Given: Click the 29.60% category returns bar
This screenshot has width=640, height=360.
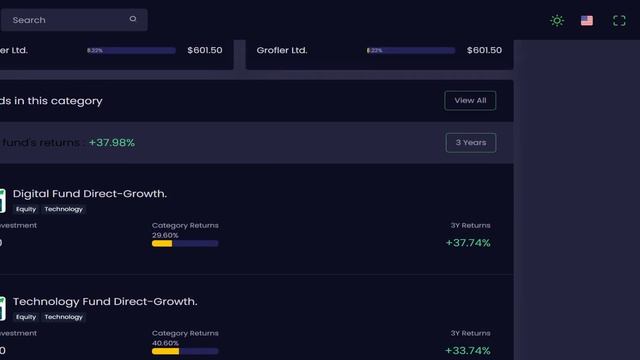Looking at the screenshot, I should (185, 244).
